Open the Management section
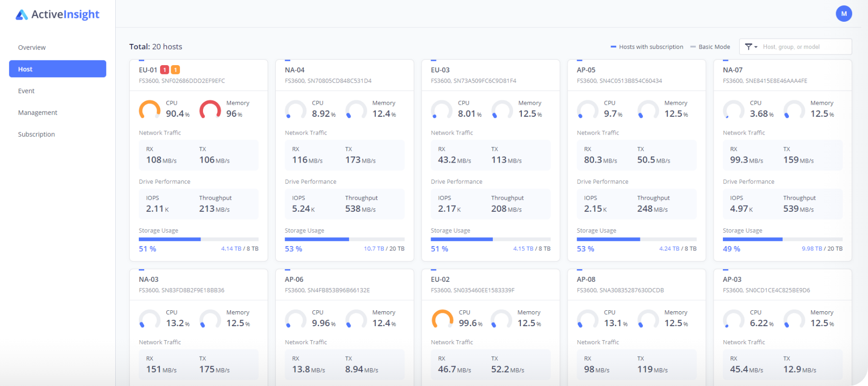868x386 pixels. [x=38, y=112]
